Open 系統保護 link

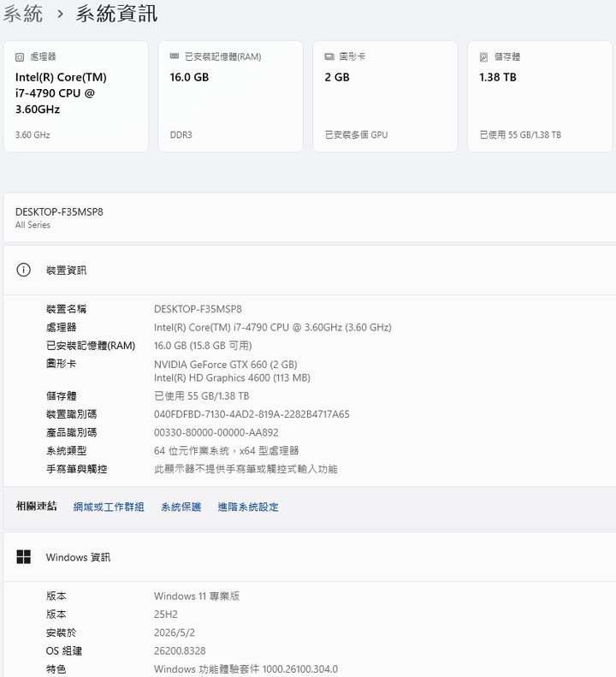[181, 507]
